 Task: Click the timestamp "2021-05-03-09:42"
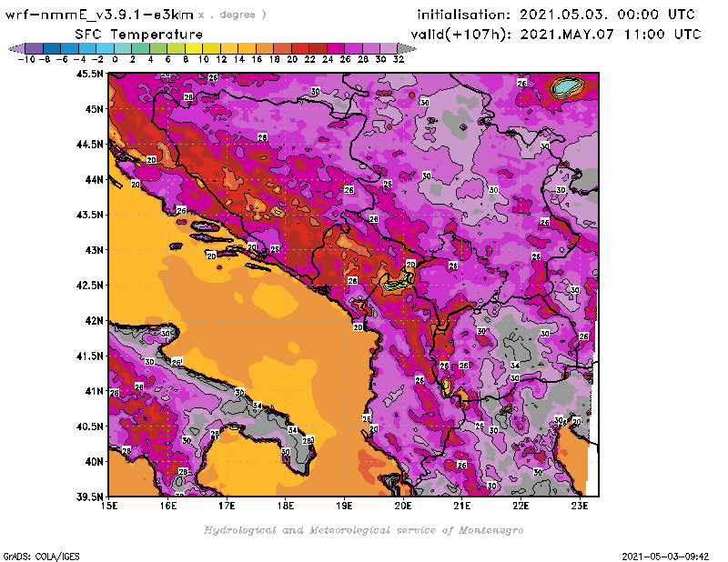click(x=665, y=557)
